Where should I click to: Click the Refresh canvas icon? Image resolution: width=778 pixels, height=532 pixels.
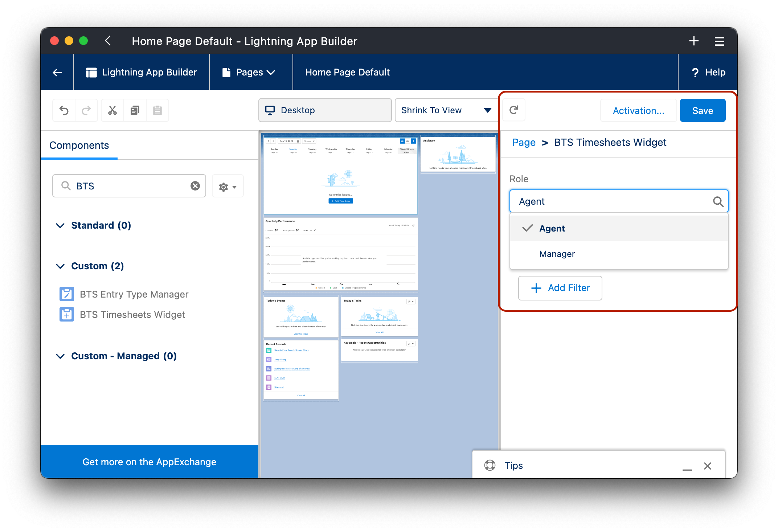click(x=514, y=110)
